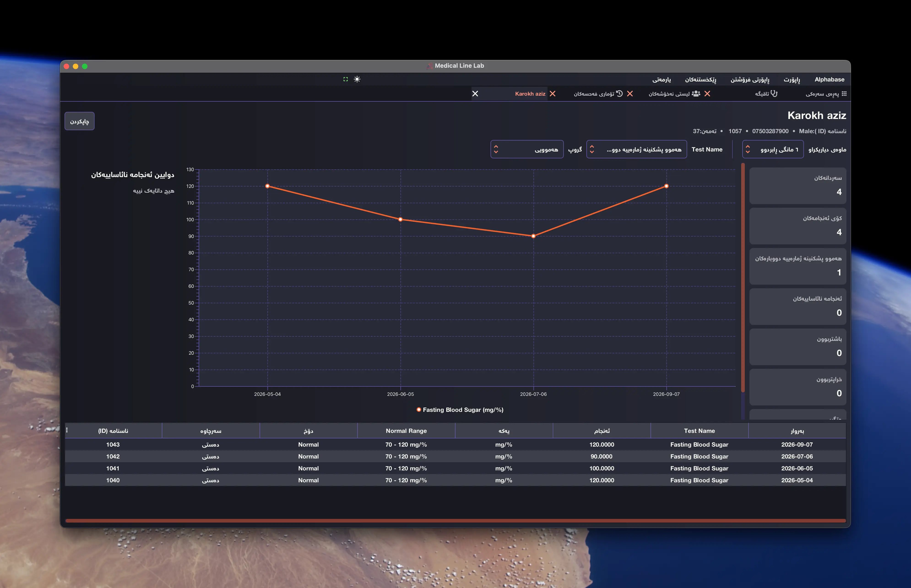Sort by the Normal Range column header
The width and height of the screenshot is (911, 588).
point(406,431)
